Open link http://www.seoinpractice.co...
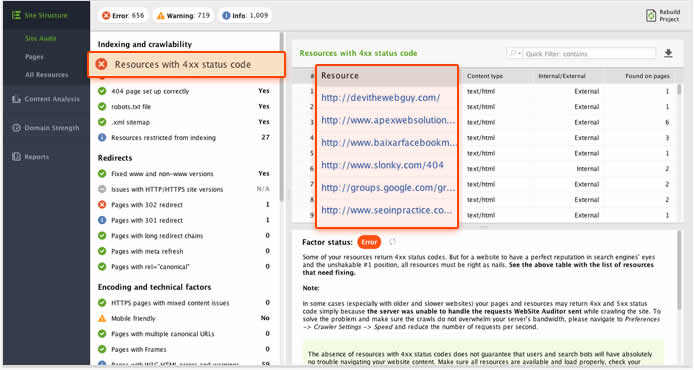The image size is (694, 370). (x=387, y=210)
